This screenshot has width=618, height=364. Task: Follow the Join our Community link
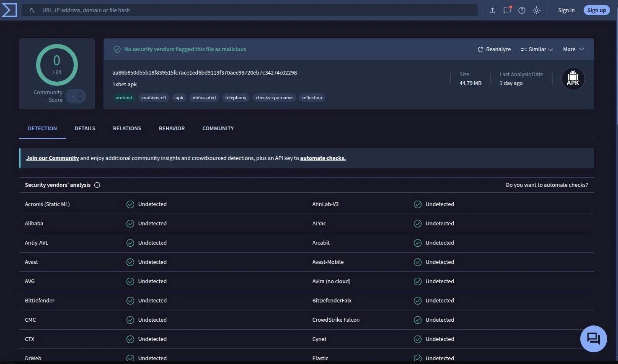52,158
